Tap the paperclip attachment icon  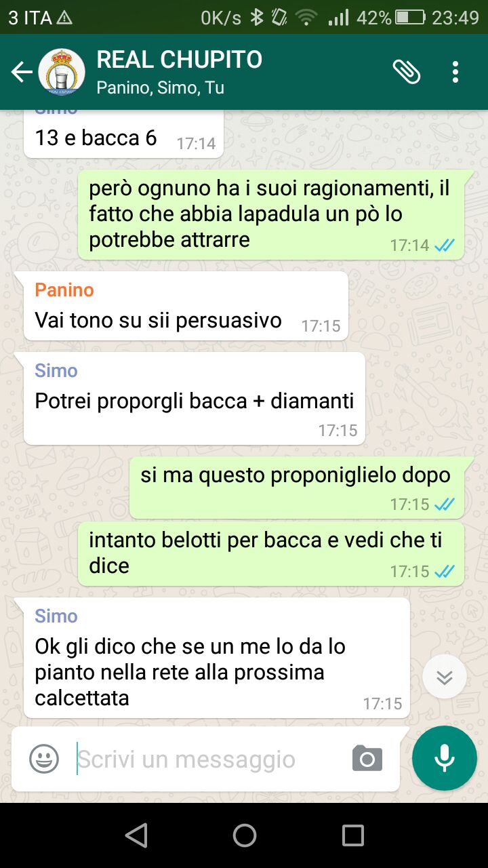tap(407, 71)
